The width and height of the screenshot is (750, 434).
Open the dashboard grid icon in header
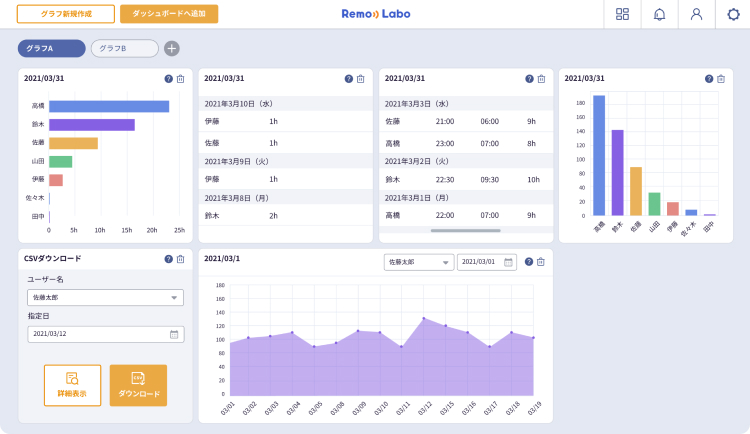[x=623, y=14]
